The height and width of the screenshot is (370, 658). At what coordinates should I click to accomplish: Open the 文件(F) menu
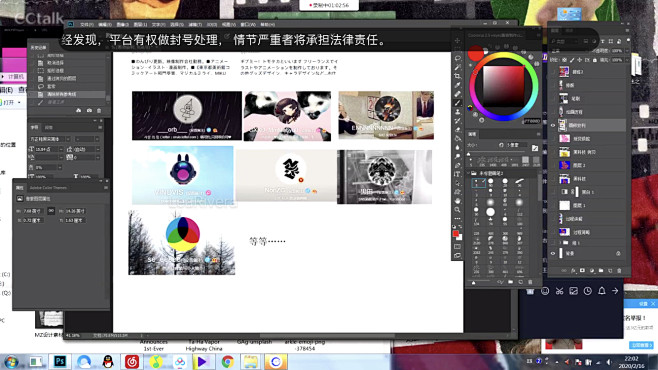pos(86,24)
